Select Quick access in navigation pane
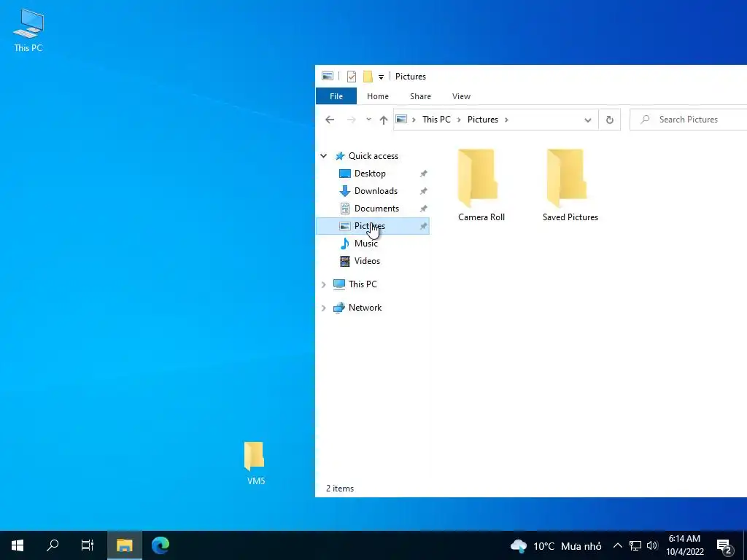 (373, 156)
